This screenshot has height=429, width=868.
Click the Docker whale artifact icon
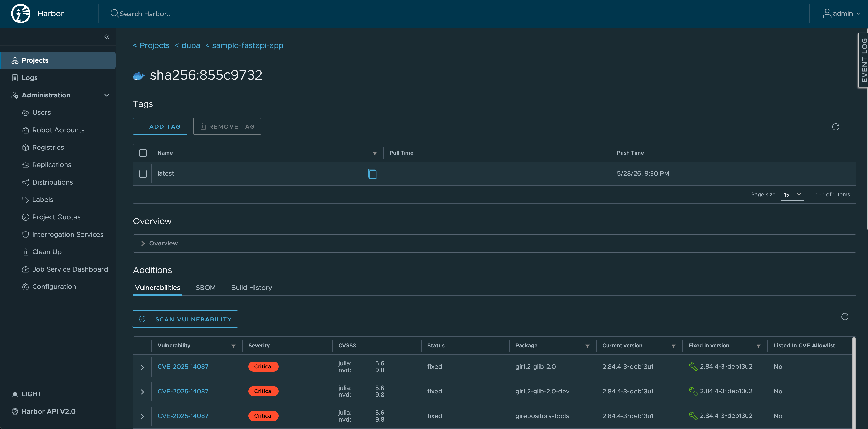[139, 75]
